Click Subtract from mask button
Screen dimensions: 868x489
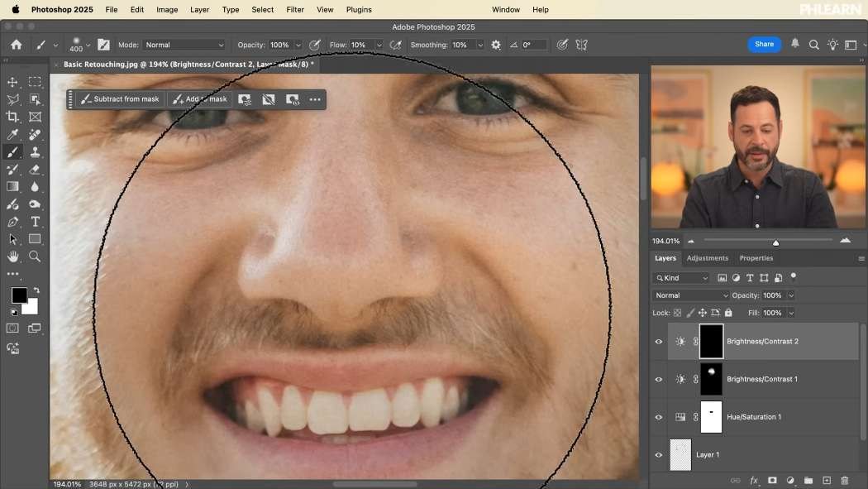pos(120,99)
